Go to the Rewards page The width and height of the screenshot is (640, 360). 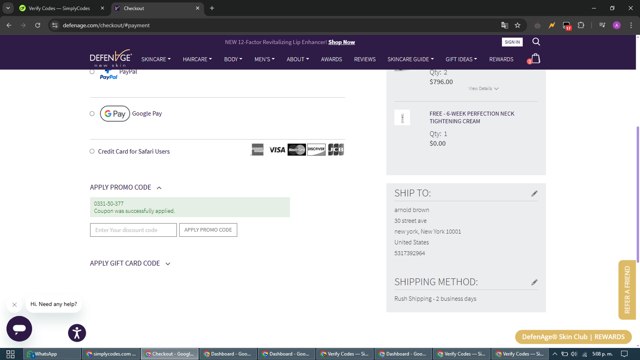coord(501,59)
